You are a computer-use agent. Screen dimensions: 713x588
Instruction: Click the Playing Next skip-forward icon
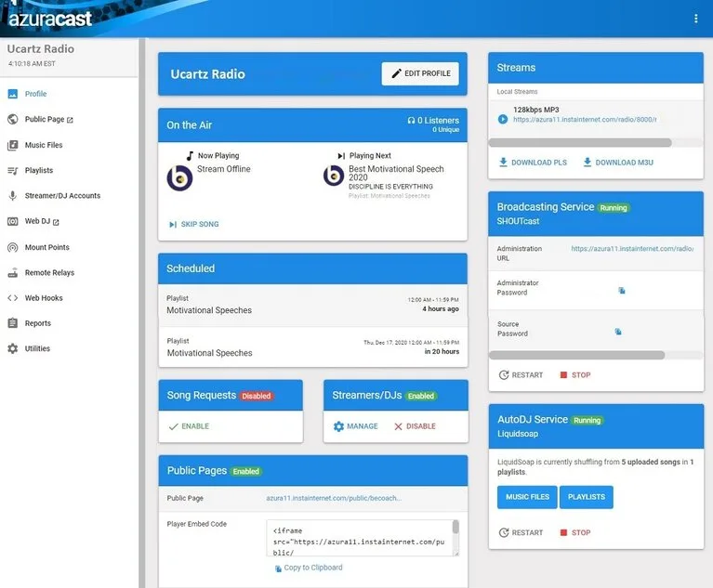coord(341,156)
